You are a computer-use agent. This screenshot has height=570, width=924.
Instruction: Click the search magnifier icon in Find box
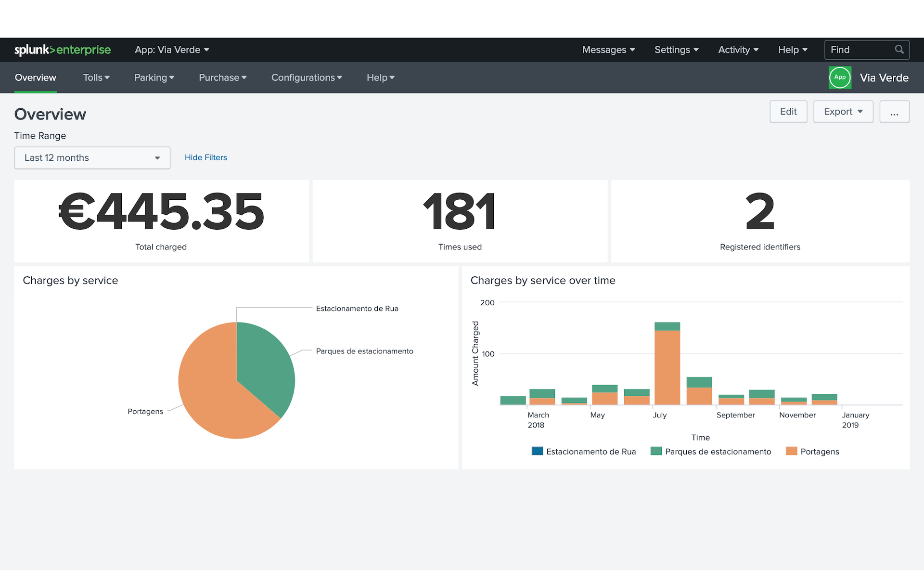(x=899, y=50)
